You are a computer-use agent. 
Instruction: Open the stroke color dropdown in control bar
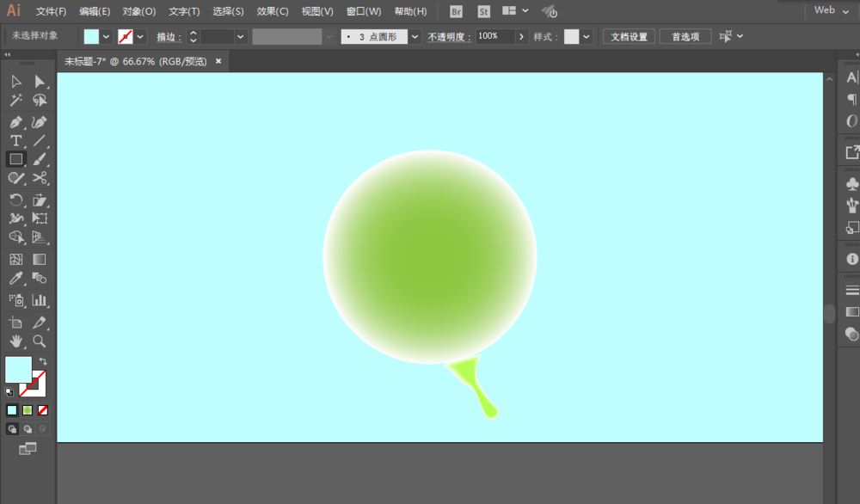coord(139,36)
